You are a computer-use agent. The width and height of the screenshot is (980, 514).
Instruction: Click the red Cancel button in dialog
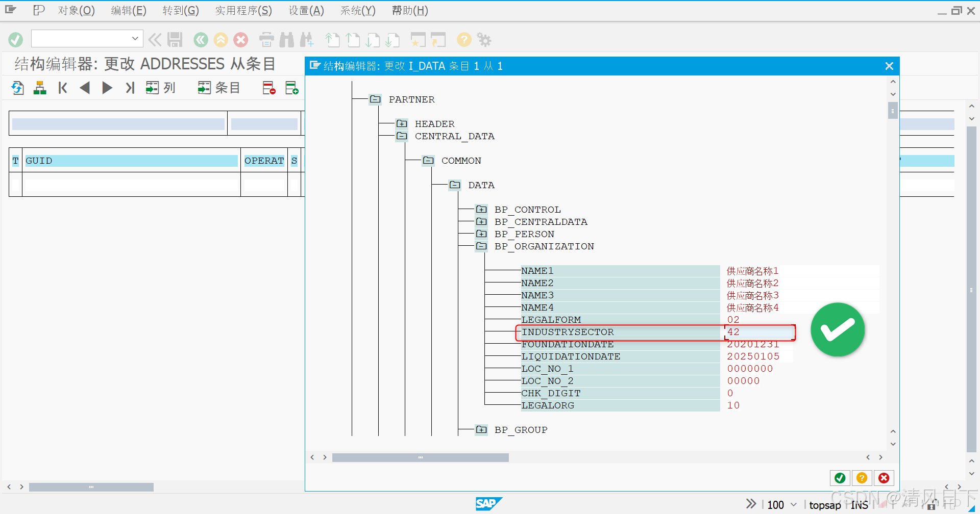point(884,478)
